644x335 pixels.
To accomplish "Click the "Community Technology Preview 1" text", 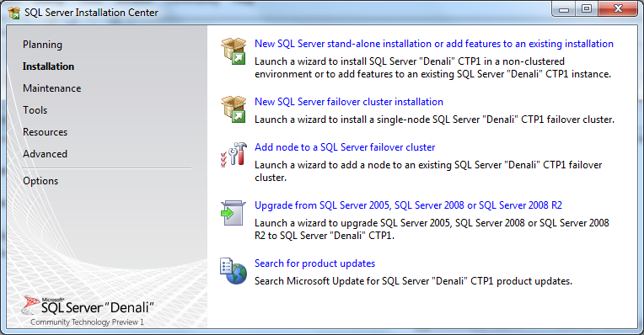I will pyautogui.click(x=87, y=322).
